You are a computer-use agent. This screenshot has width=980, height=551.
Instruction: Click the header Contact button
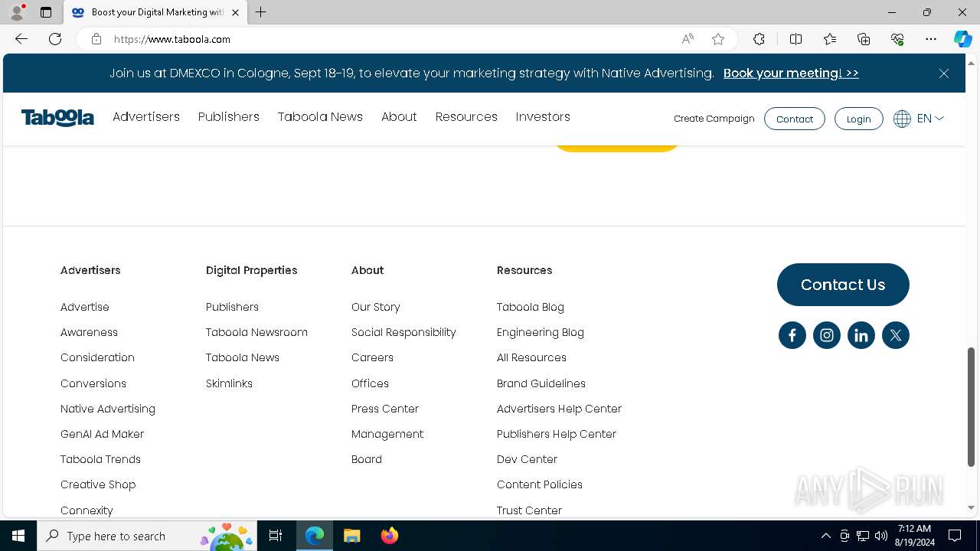coord(794,119)
